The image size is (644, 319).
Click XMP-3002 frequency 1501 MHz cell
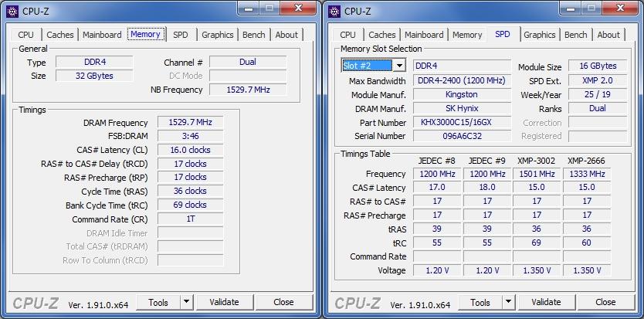tap(537, 174)
